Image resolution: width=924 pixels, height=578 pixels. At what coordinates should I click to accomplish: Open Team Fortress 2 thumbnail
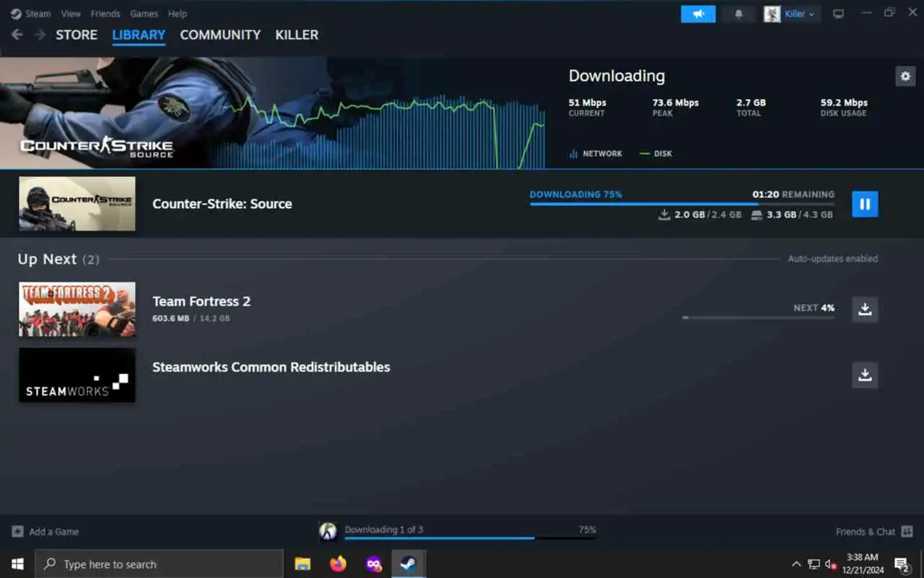pyautogui.click(x=77, y=309)
